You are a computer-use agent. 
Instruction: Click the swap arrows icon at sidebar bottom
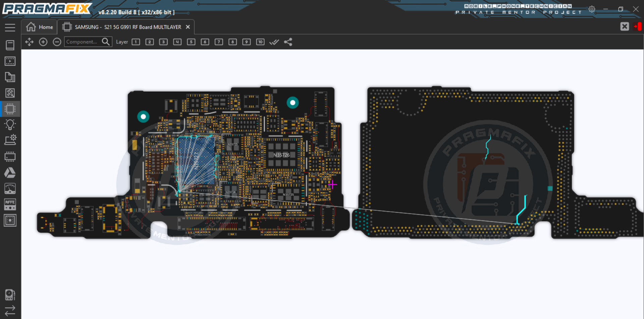coord(10,311)
